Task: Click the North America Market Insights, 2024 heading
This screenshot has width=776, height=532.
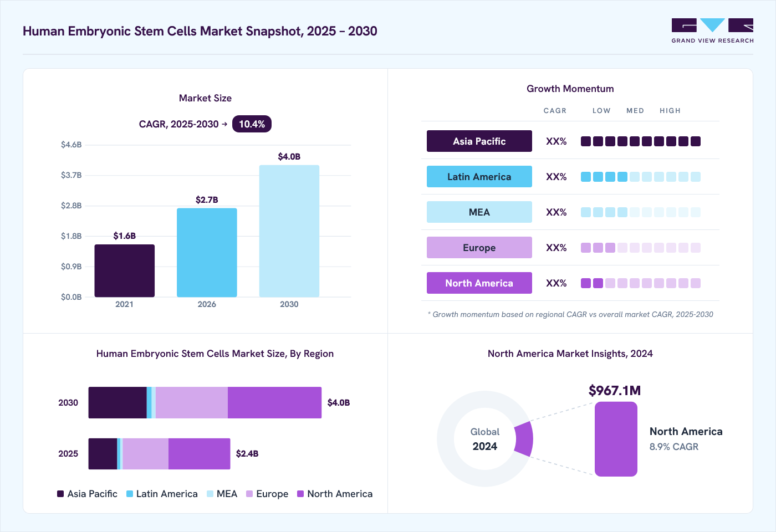Action: point(570,354)
